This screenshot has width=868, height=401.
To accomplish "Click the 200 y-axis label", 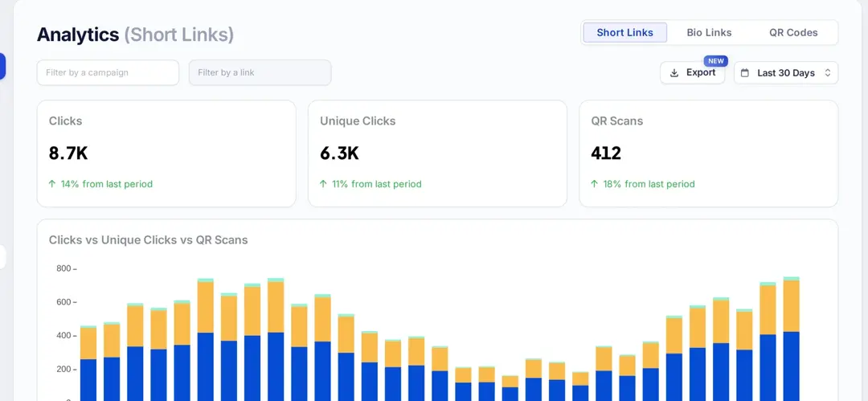I will [x=63, y=369].
